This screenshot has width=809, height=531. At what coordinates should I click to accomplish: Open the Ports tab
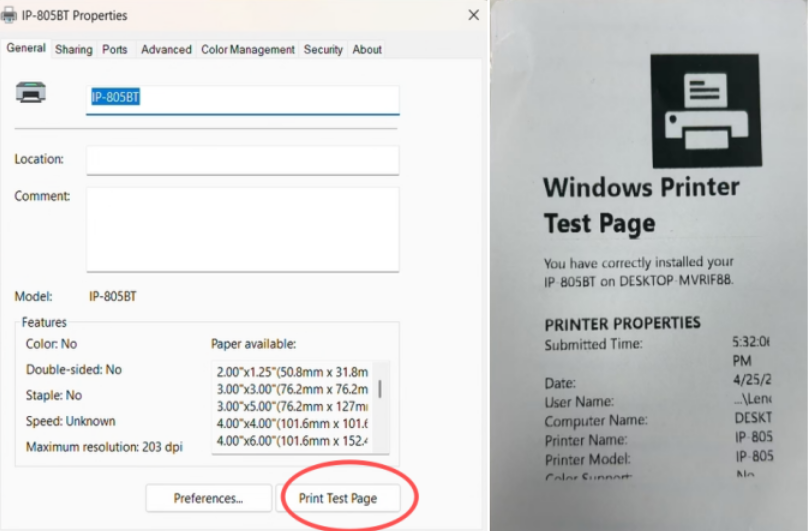tap(115, 50)
